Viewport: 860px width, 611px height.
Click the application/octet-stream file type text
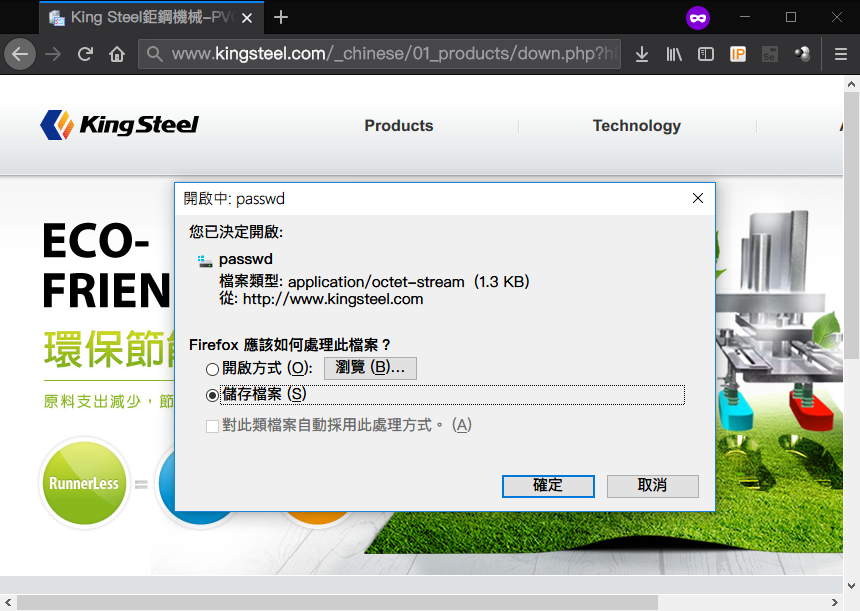pos(376,282)
